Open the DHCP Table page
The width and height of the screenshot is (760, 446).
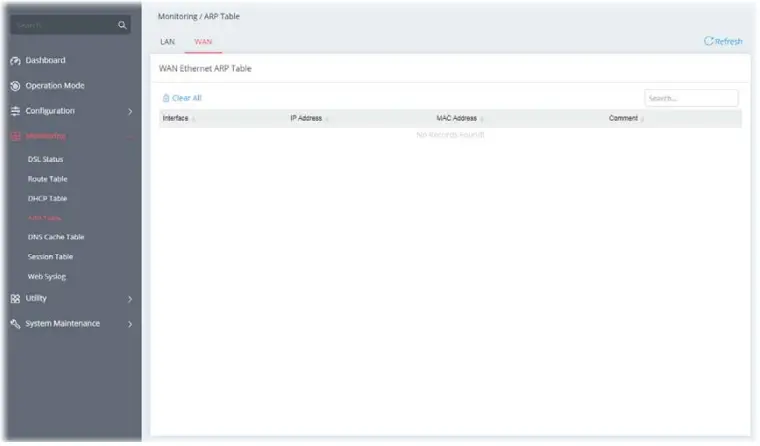pyautogui.click(x=47, y=198)
